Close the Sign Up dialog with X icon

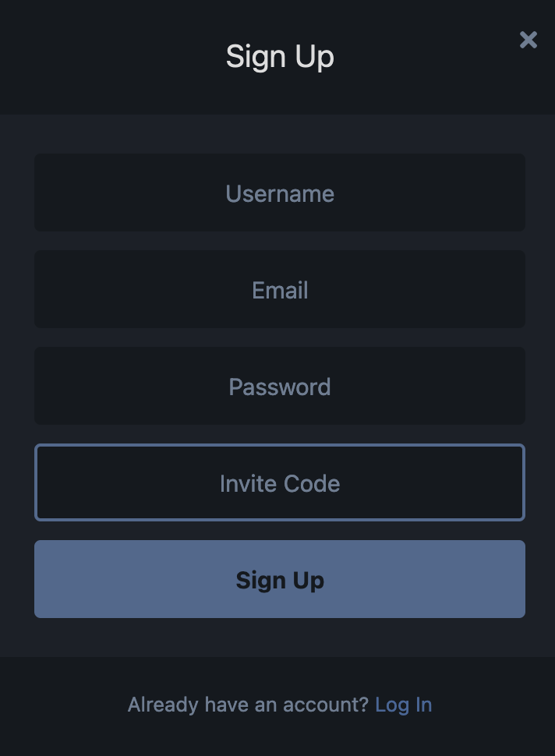tap(528, 40)
